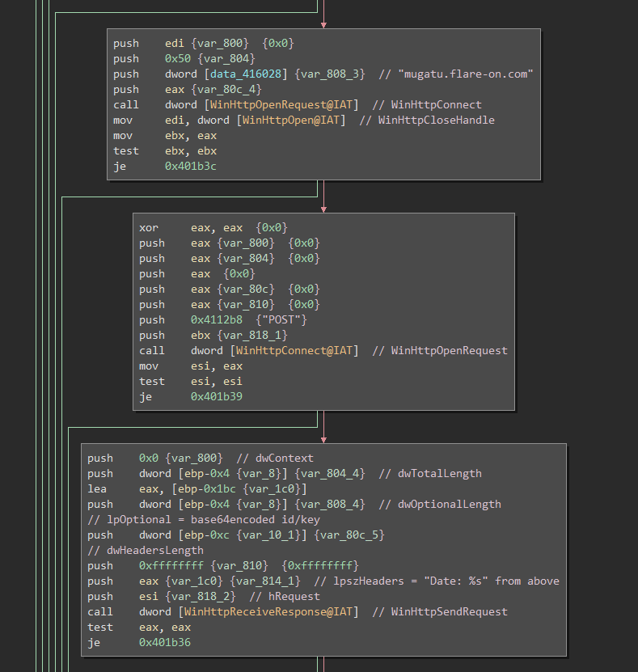638x672 pixels.
Task: Select the "mov esi, eax" instruction
Action: (x=191, y=366)
